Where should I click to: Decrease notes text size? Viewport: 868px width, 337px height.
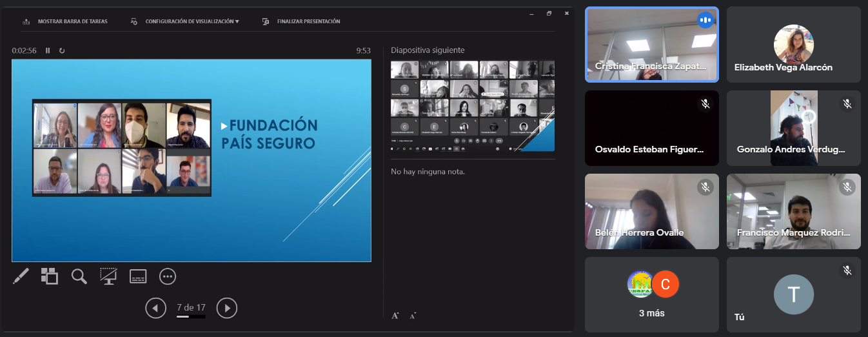click(413, 316)
